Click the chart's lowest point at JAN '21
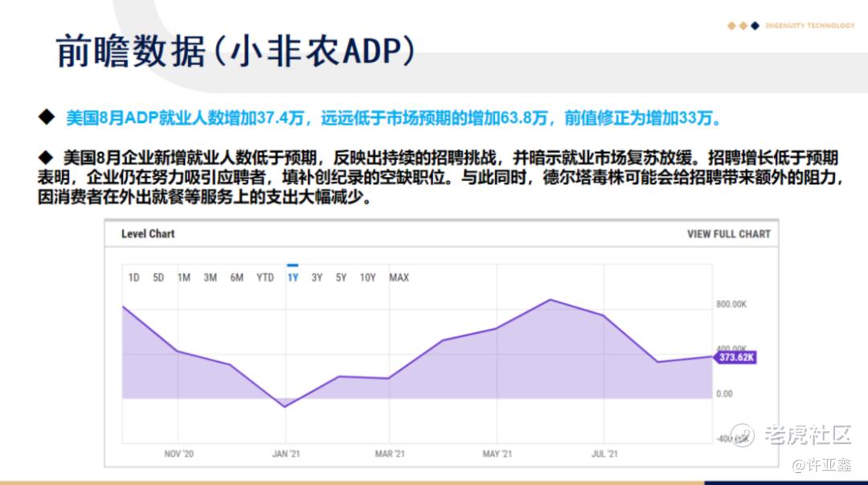Image resolution: width=868 pixels, height=485 pixels. click(285, 407)
